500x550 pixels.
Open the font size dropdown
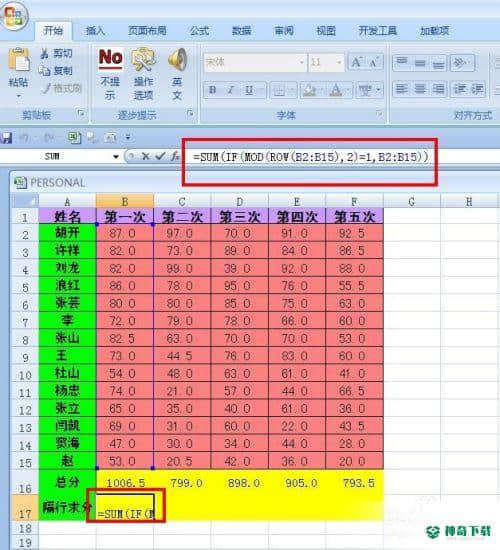(x=339, y=62)
